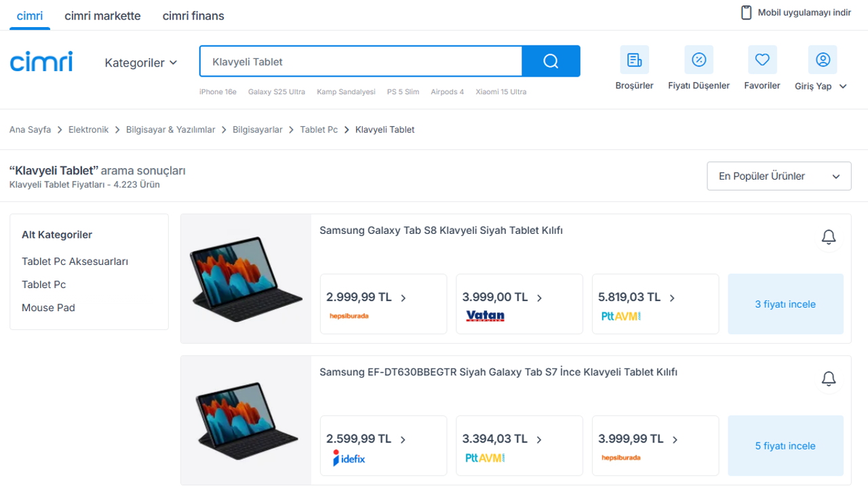Screen dimensions: 868x488
Task: Click the 5 fiyatı incele button
Action: 785,446
